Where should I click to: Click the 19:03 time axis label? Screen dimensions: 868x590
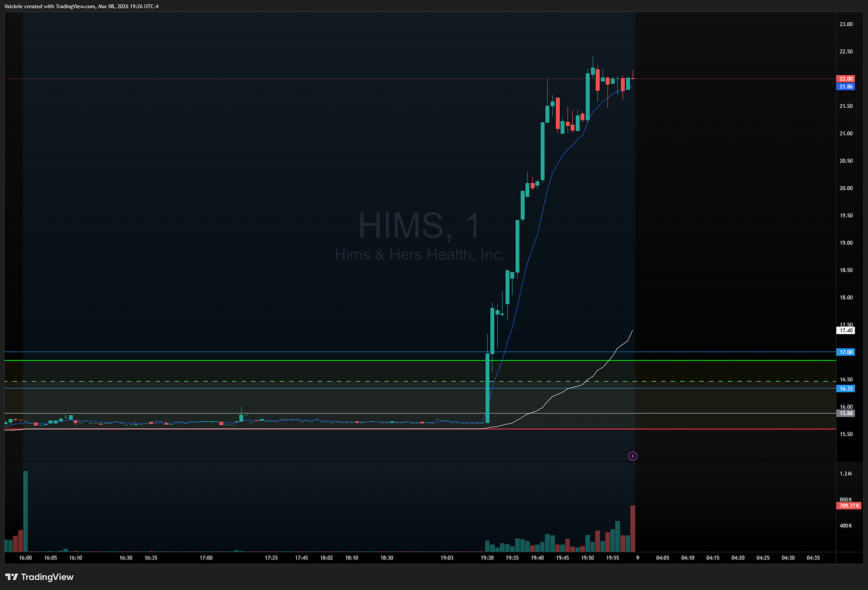click(447, 558)
